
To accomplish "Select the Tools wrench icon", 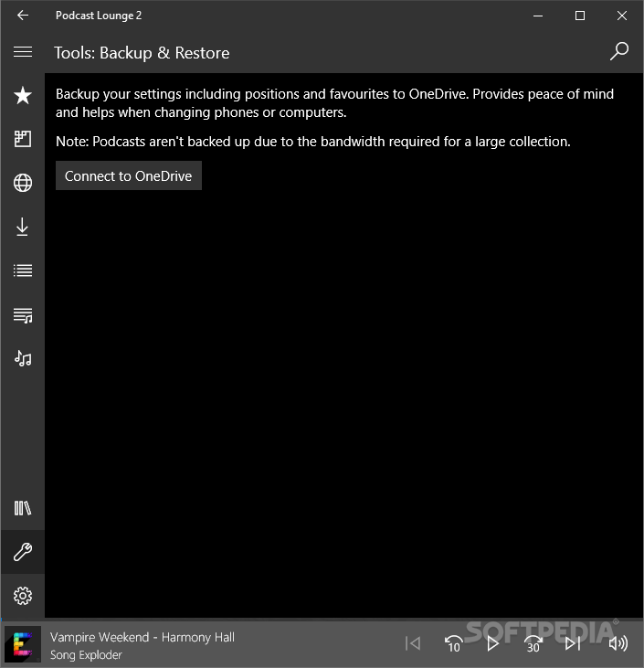I will 23,552.
